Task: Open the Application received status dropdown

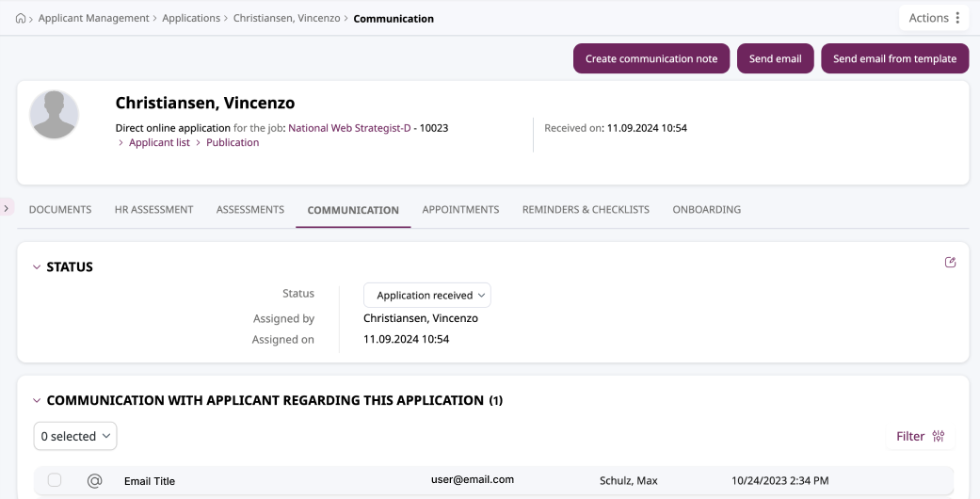Action: coord(427,295)
